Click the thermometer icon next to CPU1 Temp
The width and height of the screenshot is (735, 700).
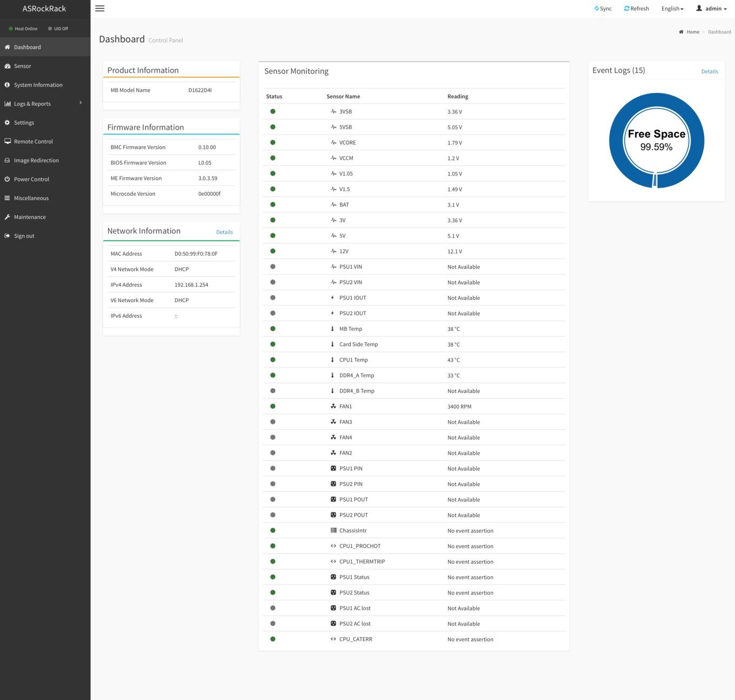(332, 360)
